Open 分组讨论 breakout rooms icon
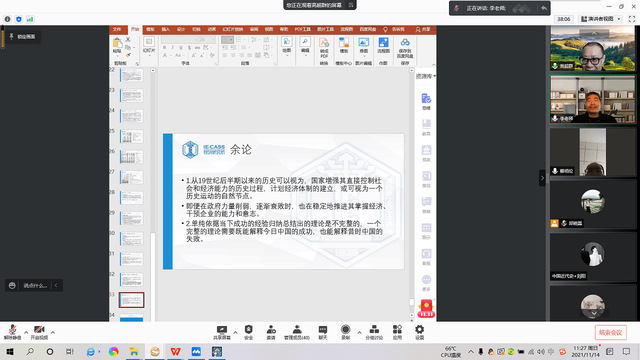The image size is (640, 360). click(x=374, y=332)
